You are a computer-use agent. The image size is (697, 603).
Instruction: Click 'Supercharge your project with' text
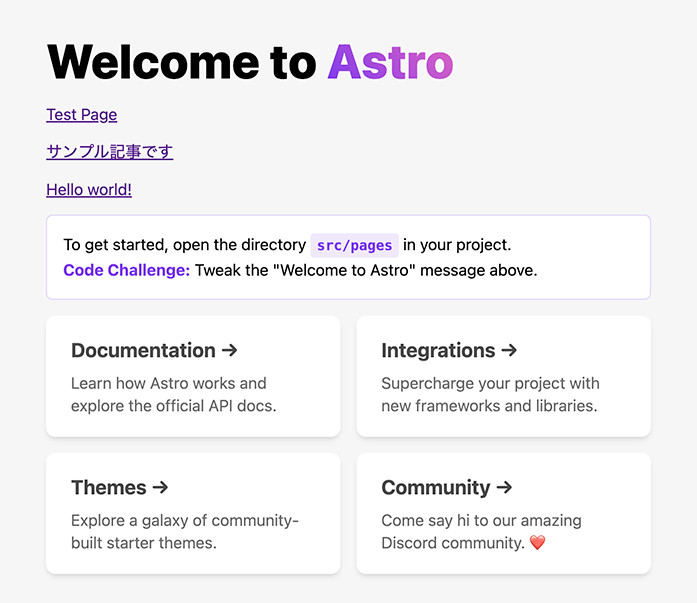[x=490, y=383]
